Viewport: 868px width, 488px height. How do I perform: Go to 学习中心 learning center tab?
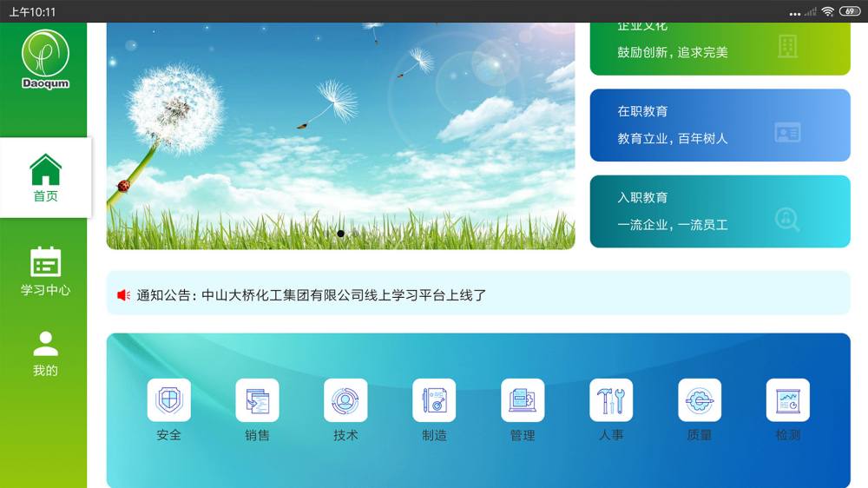pos(45,271)
